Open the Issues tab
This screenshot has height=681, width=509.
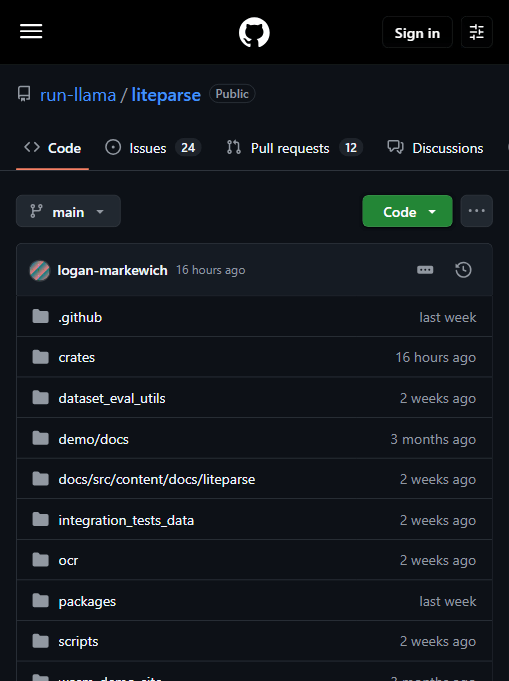point(153,148)
